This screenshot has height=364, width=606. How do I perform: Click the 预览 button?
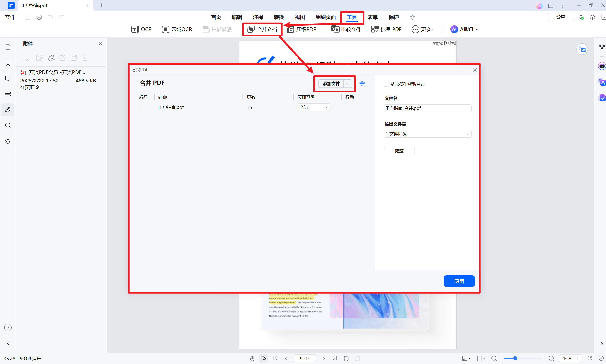coord(399,151)
